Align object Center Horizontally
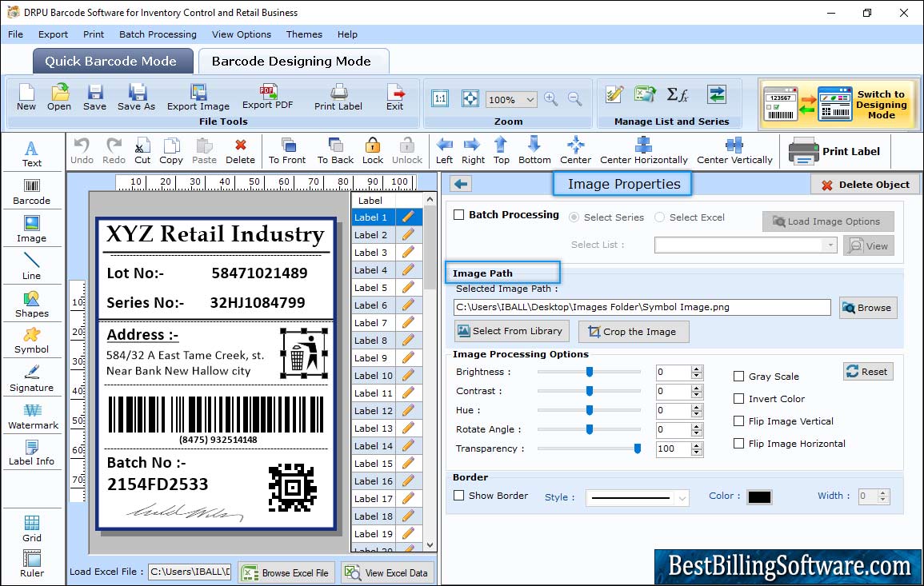The width and height of the screenshot is (924, 586). [643, 151]
